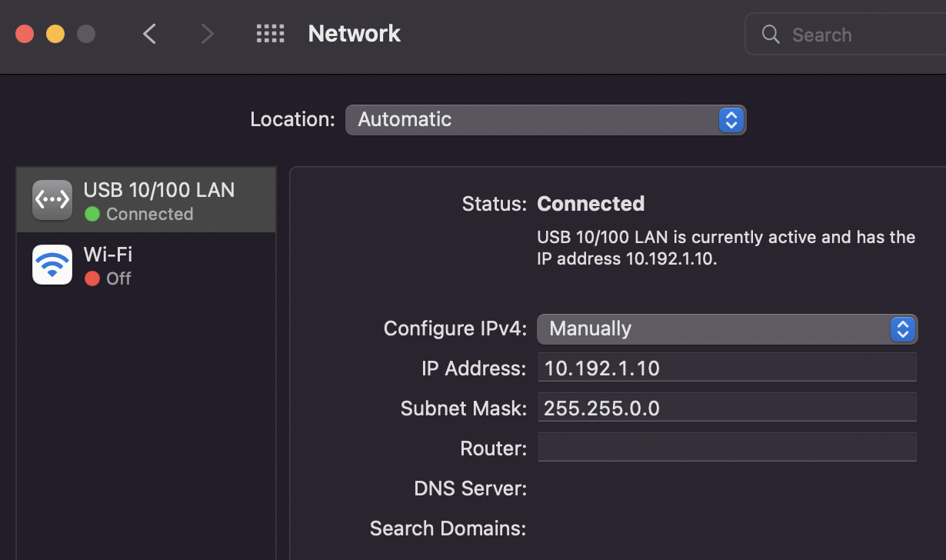Click into the IP Address field

[x=727, y=368]
